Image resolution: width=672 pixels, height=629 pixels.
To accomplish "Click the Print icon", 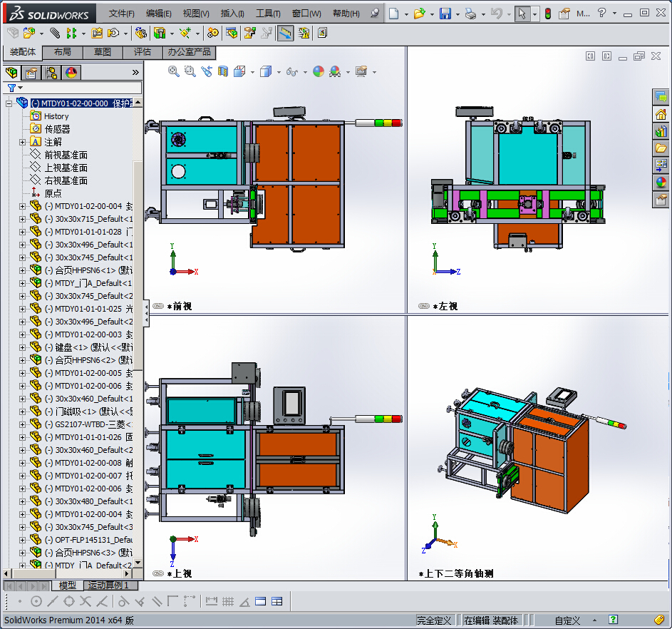I will [470, 14].
